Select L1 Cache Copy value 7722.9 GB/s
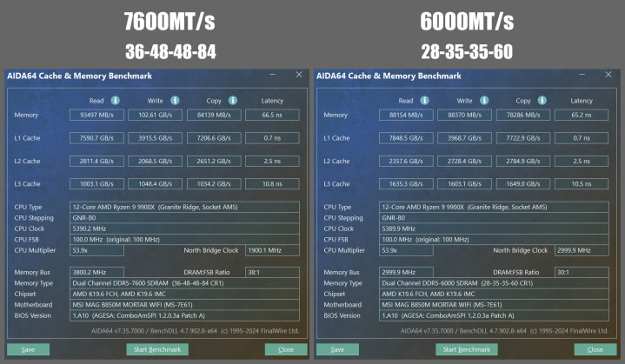This screenshot has height=364, width=625. 523,138
